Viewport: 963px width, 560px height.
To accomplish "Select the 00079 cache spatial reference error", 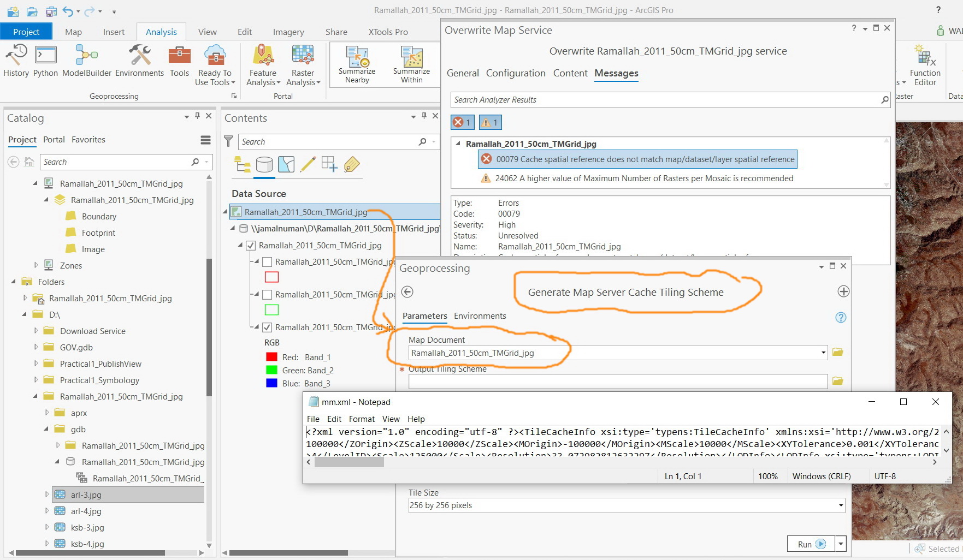I will (x=637, y=159).
